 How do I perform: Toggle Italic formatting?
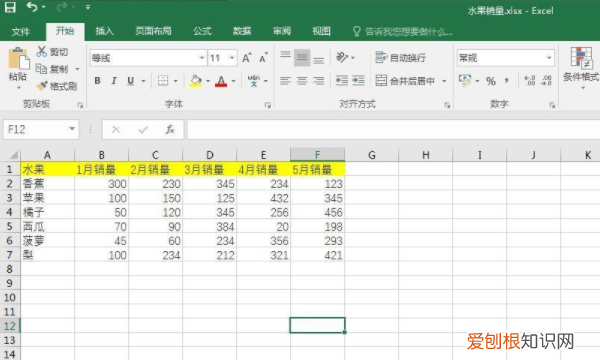click(114, 81)
